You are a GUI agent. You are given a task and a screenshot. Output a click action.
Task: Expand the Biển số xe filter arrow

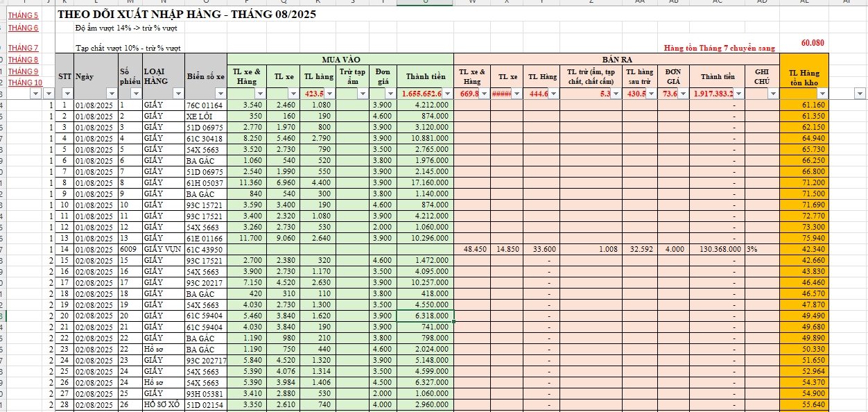[x=221, y=93]
